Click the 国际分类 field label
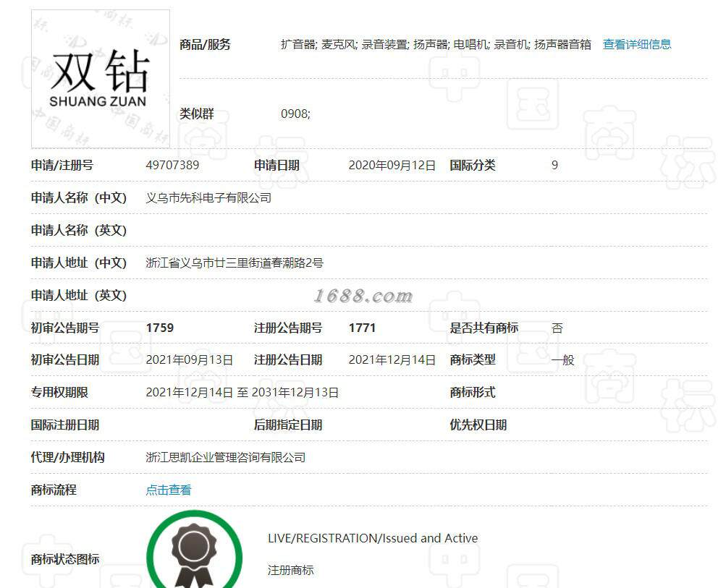Screen dimensions: 726x588 pos(473,165)
